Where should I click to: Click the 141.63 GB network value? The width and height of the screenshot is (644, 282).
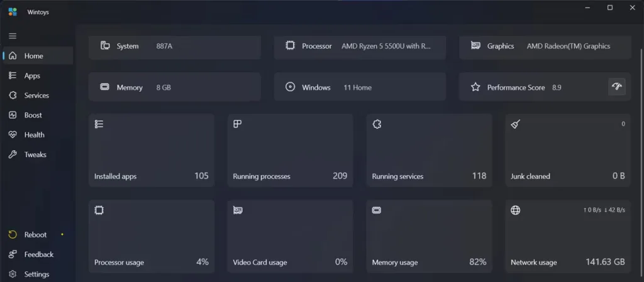(x=606, y=261)
